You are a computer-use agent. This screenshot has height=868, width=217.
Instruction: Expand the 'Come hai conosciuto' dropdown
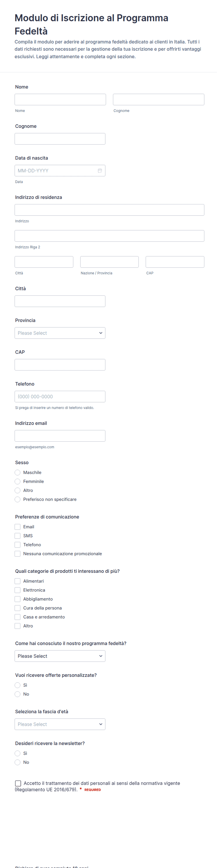pyautogui.click(x=60, y=656)
